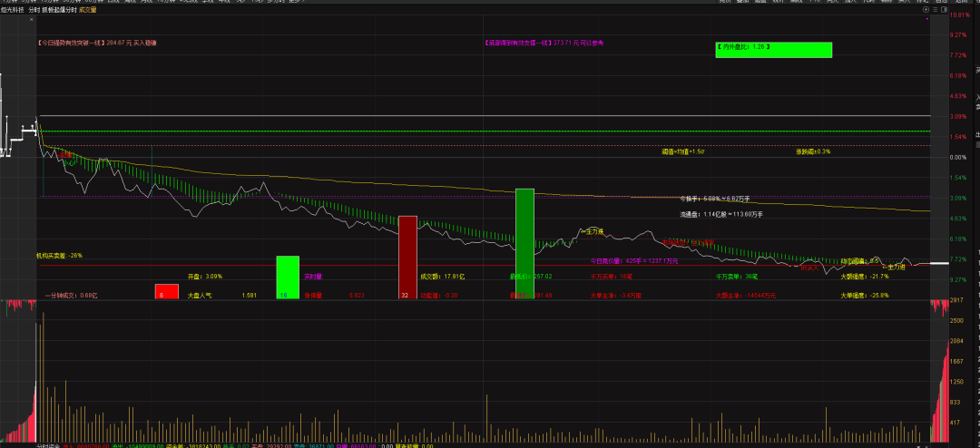Close the small left panel with the X
This screenshot has width=980, height=448.
pos(32,20)
